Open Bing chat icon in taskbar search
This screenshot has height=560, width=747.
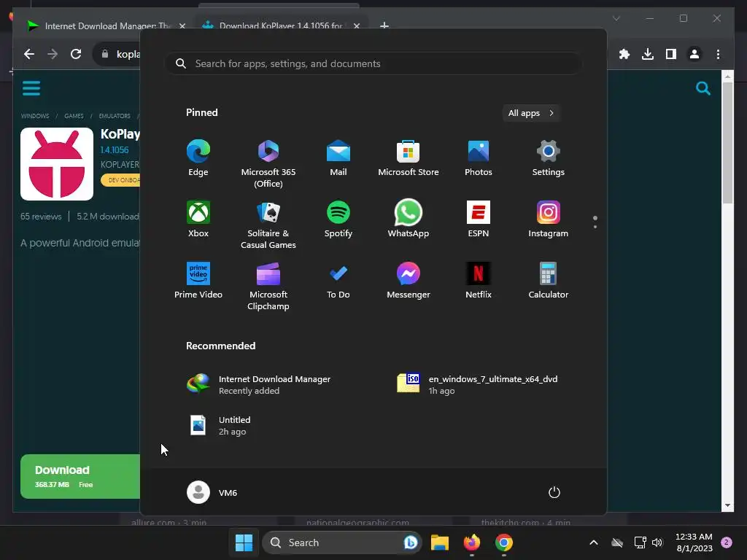point(410,542)
